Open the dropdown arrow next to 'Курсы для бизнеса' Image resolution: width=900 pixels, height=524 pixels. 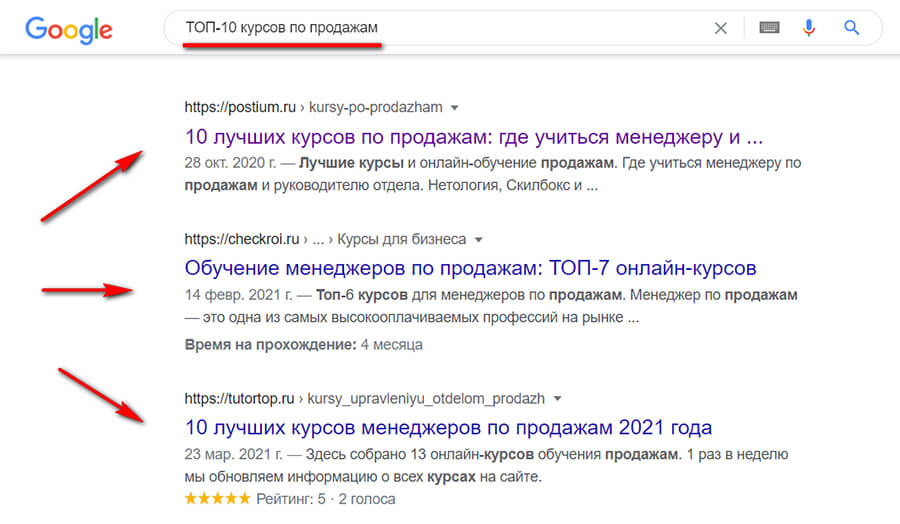478,240
